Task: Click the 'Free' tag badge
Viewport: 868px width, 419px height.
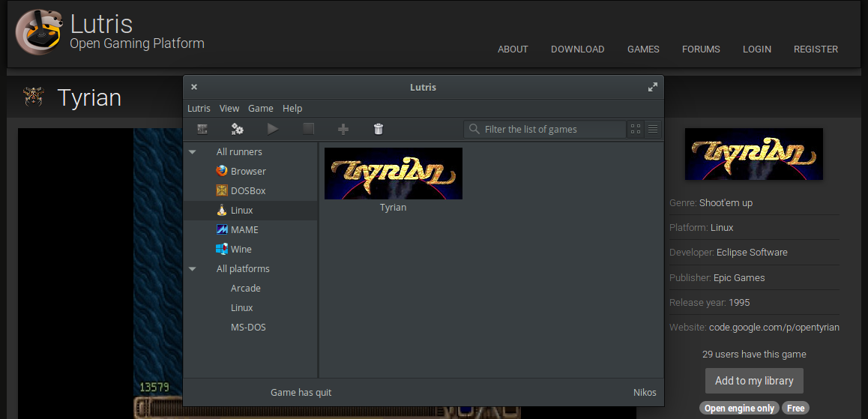Action: click(795, 409)
